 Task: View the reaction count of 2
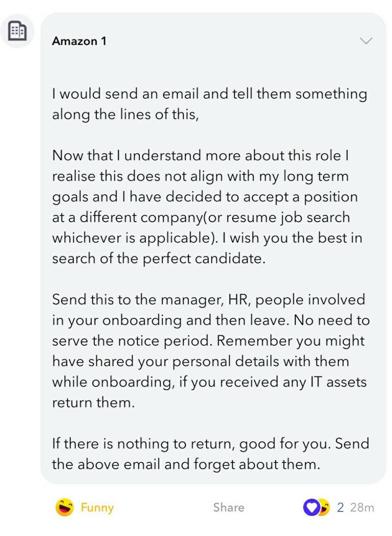[x=340, y=508]
